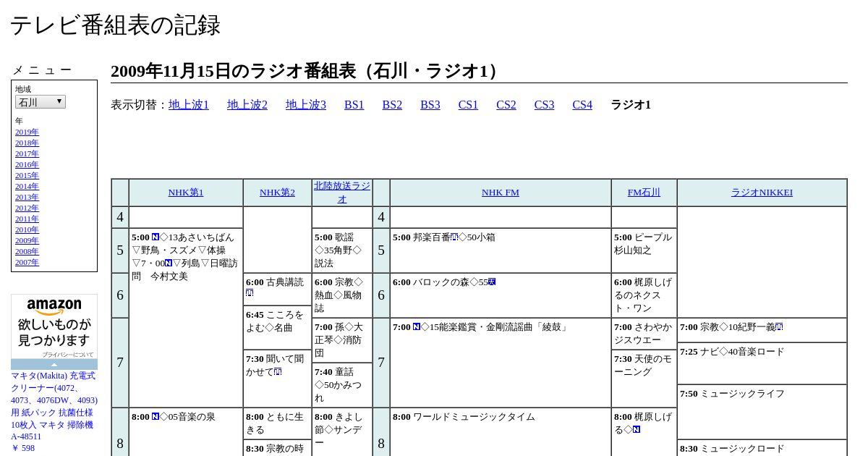Screen dimensions: 868x456
Task: Click the news icon in 8:00 梶原しげる
Action: (637, 429)
